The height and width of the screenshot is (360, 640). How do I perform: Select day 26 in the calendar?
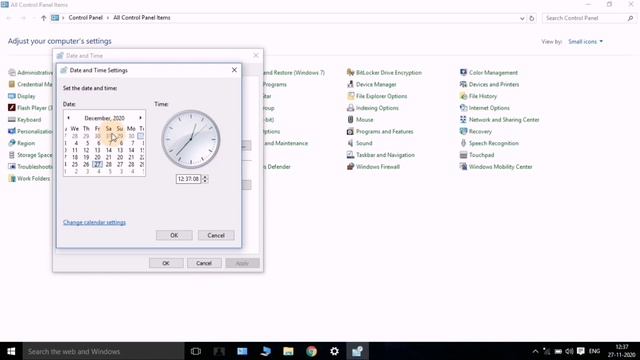[x=86, y=164]
